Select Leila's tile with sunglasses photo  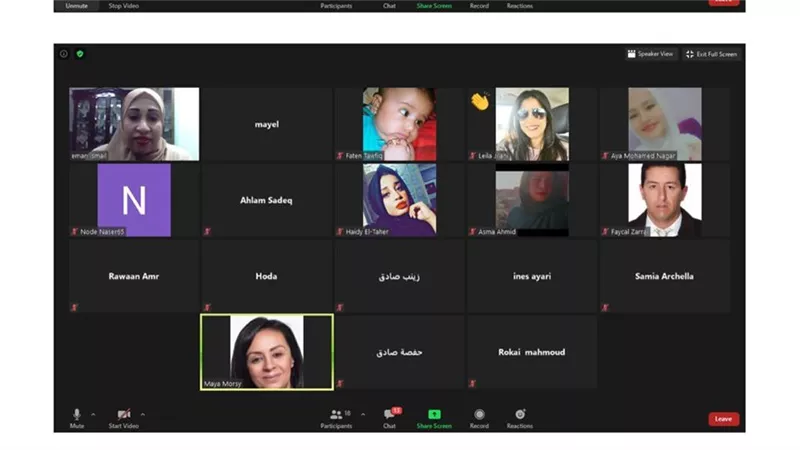532,124
